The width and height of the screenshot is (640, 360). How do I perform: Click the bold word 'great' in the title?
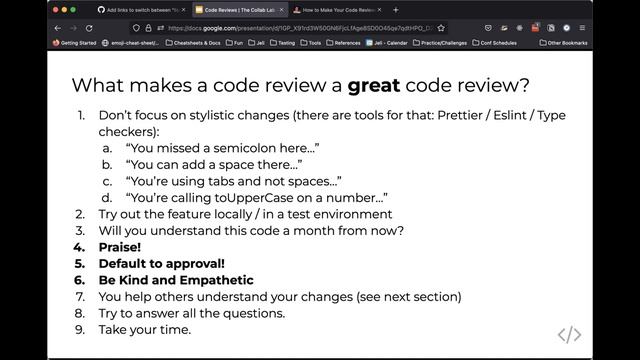(373, 86)
